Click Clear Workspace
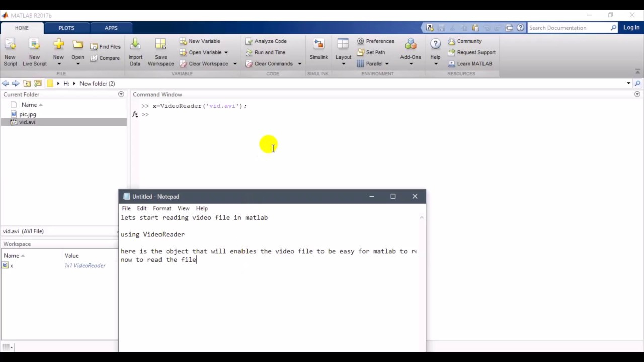This screenshot has width=644, height=362. point(204,64)
